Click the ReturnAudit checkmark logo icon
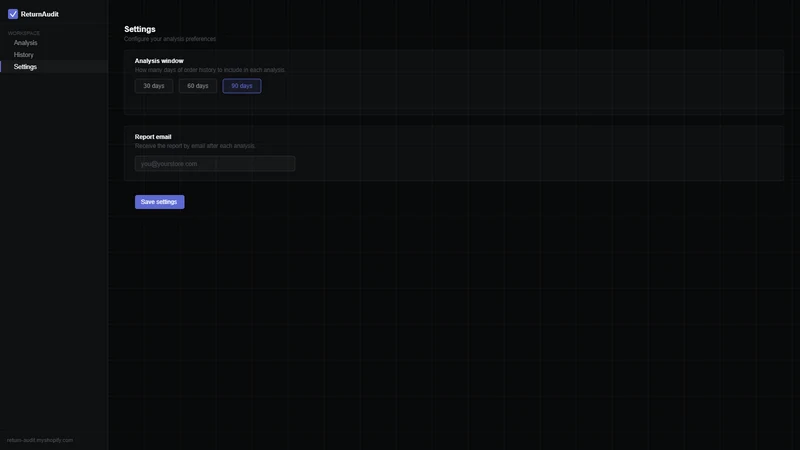The width and height of the screenshot is (800, 450). tap(13, 14)
